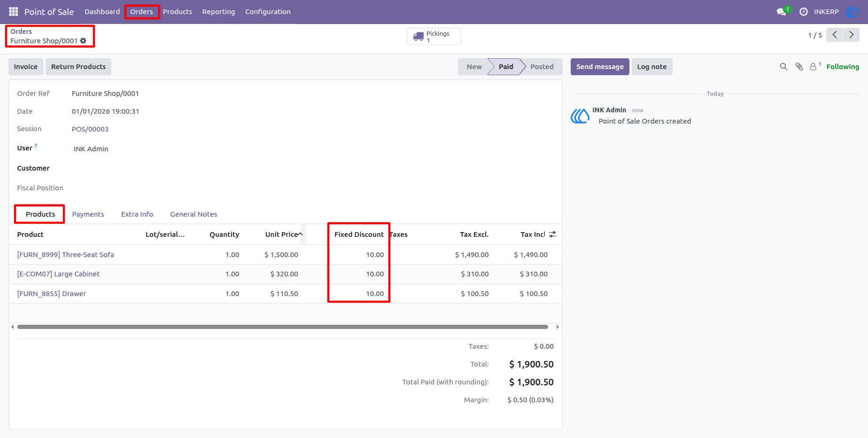This screenshot has width=868, height=438.
Task: Go to previous record arrow
Action: tap(835, 35)
